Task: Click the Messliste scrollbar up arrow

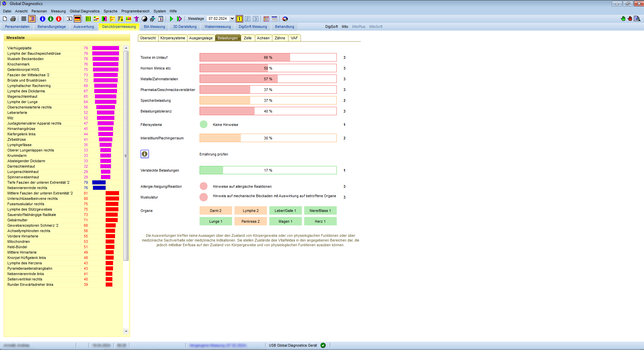Action: [126, 48]
